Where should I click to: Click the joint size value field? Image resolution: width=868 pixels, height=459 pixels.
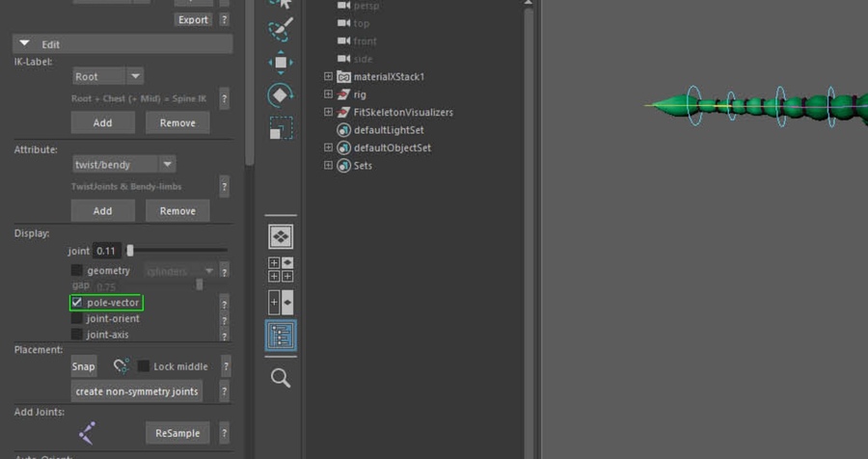106,251
